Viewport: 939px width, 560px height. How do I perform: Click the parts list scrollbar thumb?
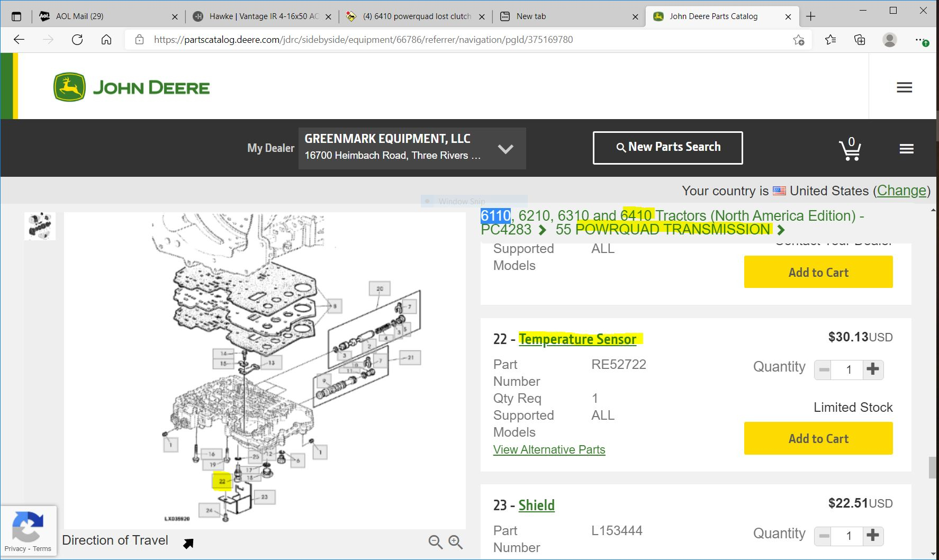pyautogui.click(x=933, y=467)
